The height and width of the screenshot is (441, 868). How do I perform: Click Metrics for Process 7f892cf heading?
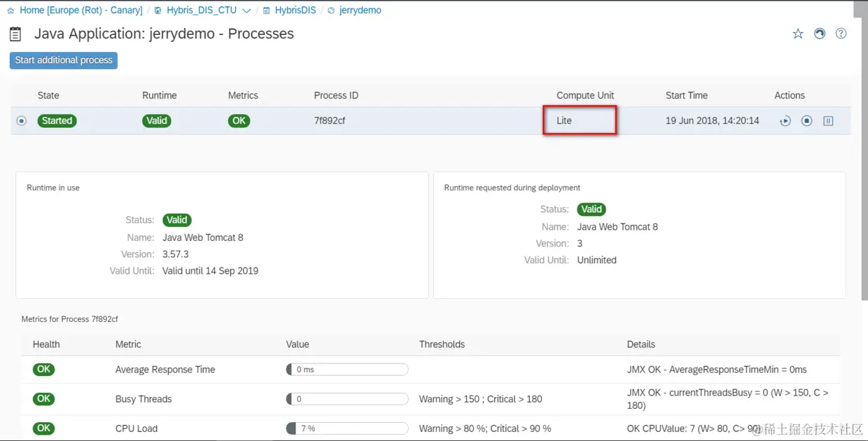[x=69, y=319]
